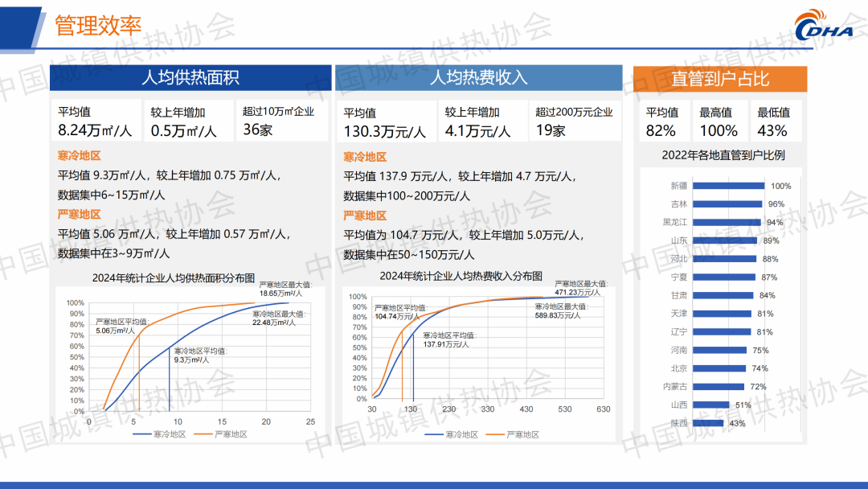Click the 人均热费收入 section header
Screen dimensions: 868x489
click(x=478, y=78)
